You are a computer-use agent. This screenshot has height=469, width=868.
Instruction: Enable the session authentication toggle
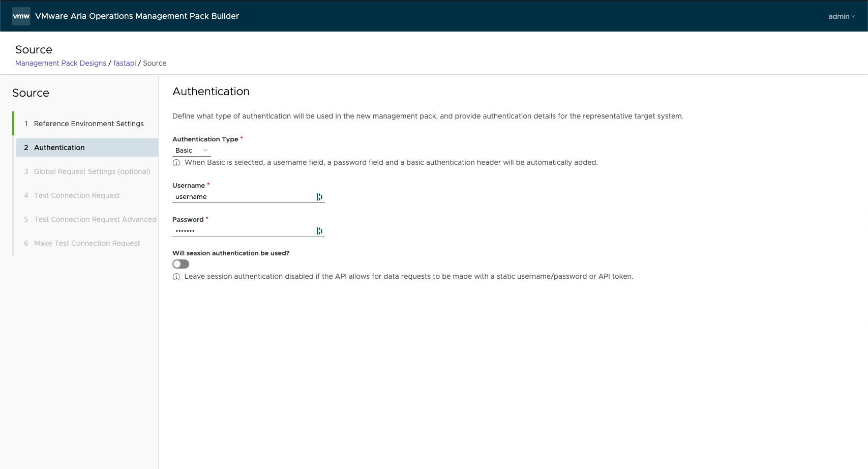click(181, 264)
